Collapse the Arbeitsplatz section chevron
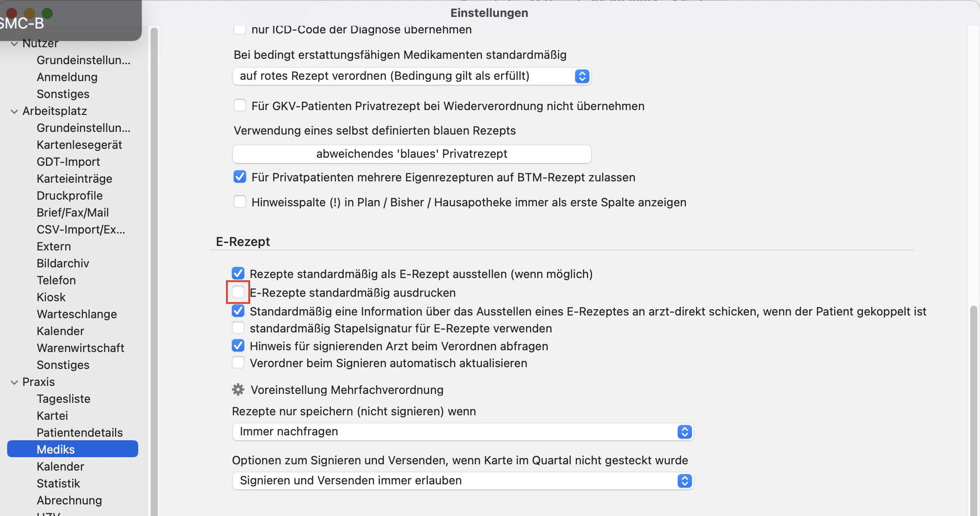The height and width of the screenshot is (516, 980). [x=14, y=111]
